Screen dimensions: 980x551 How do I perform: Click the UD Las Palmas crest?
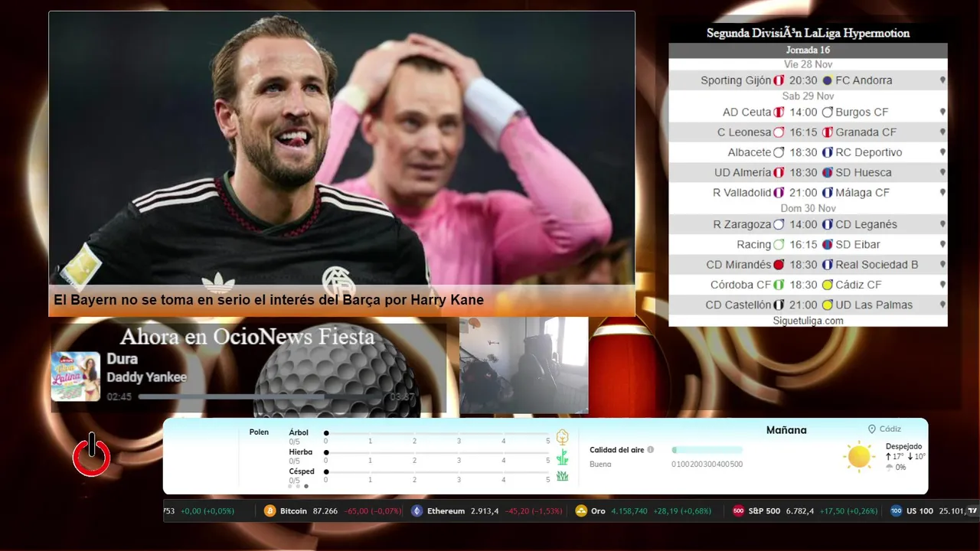pos(827,305)
